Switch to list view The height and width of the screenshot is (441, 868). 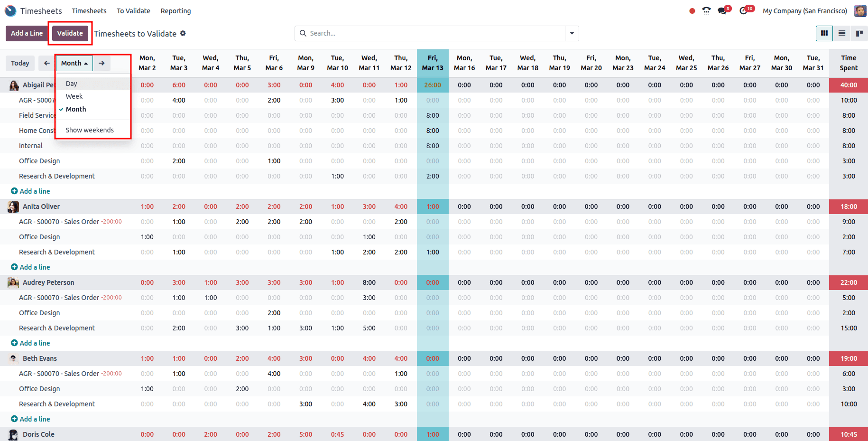tap(842, 33)
